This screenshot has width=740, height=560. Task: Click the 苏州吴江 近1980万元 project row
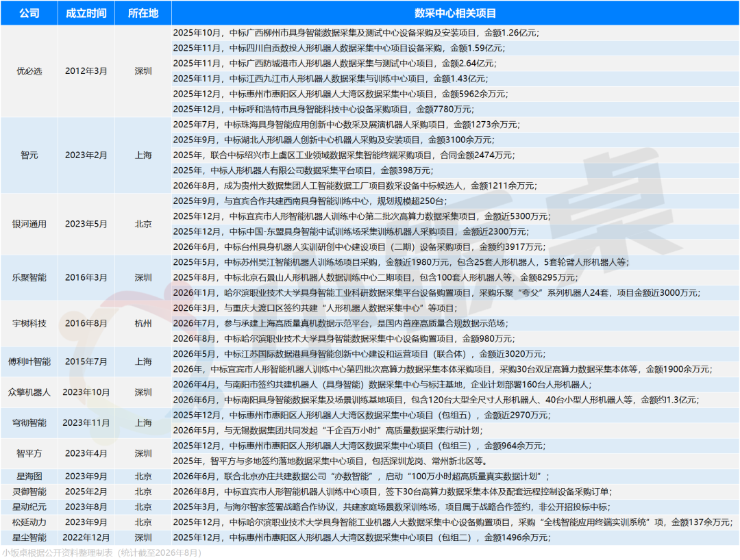[456, 263]
